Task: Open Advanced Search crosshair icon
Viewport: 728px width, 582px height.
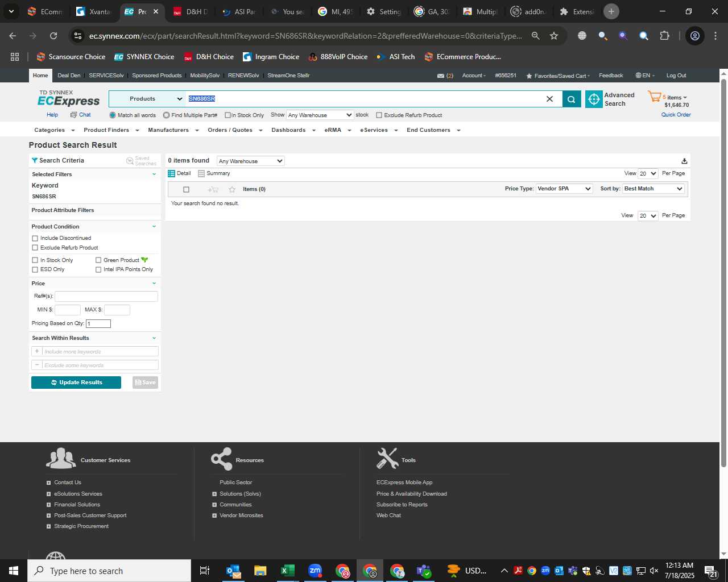Action: click(x=594, y=99)
